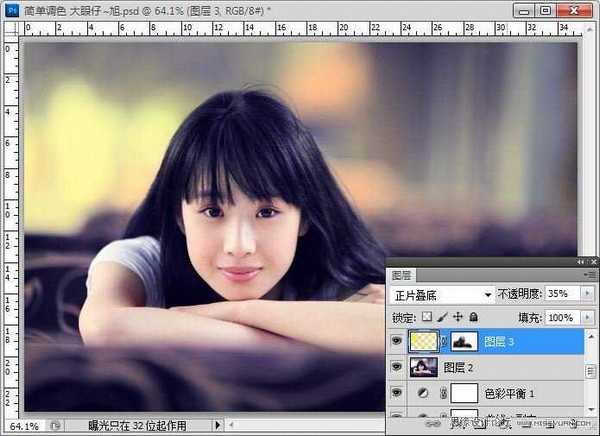Collapse the layers panel double-arrow icon
Screen dimensions: 600x436
[580, 261]
